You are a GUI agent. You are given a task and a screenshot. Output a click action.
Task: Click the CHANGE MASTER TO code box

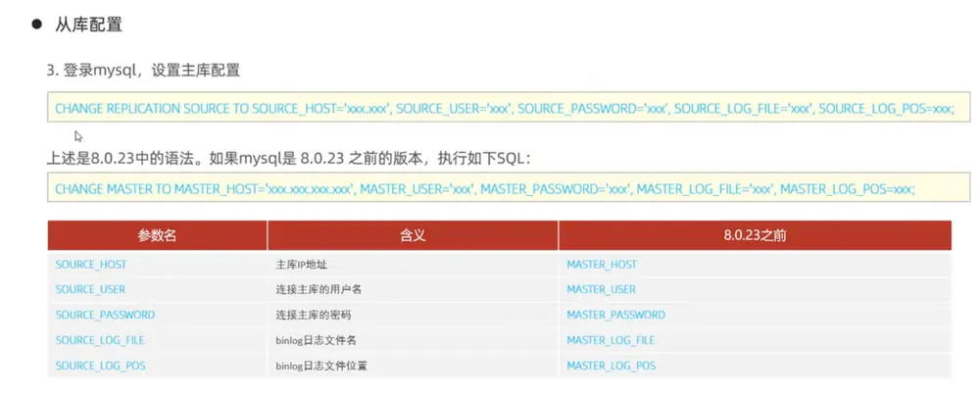coord(509,187)
